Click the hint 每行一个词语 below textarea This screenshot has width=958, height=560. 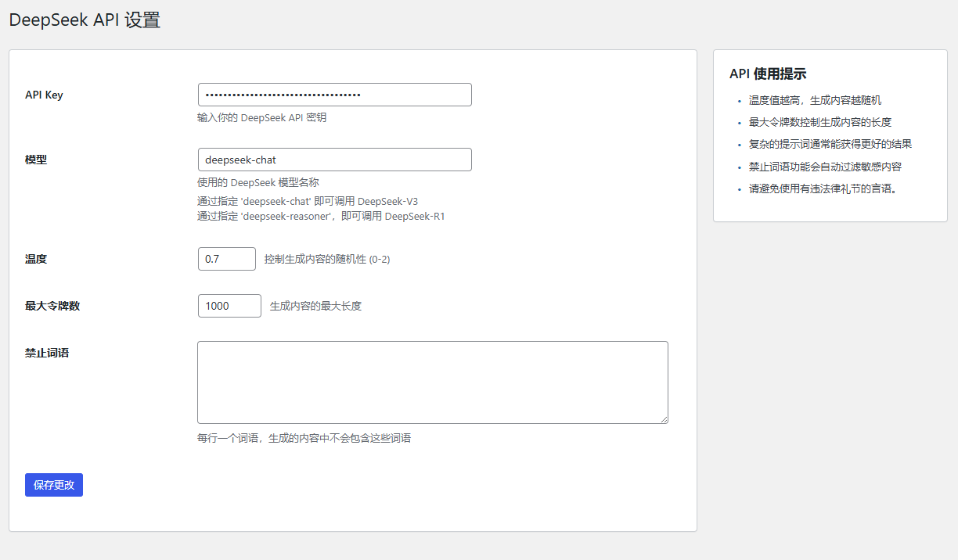pyautogui.click(x=304, y=438)
